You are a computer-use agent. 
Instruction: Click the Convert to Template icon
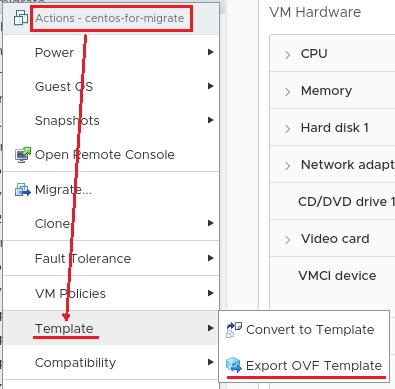tap(234, 330)
